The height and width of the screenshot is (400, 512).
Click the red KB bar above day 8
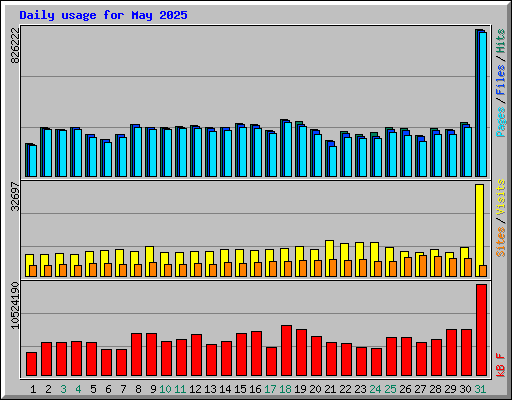tap(136, 355)
